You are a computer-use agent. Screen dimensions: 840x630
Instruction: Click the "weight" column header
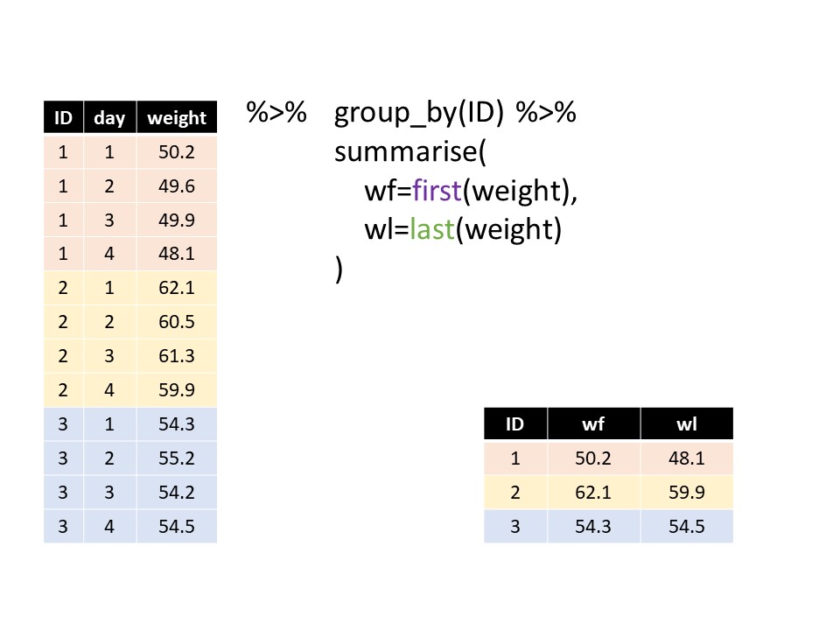(177, 118)
